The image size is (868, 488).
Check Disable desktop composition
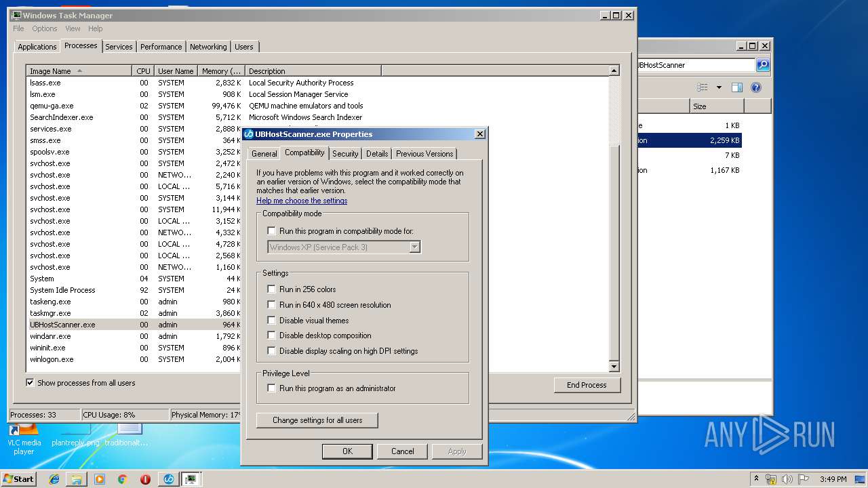coord(272,335)
